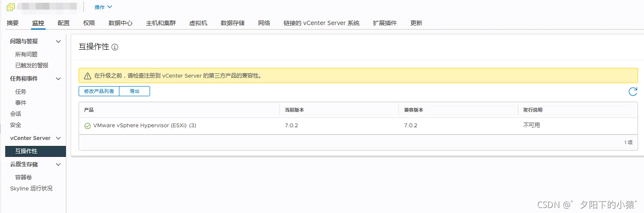Open the 权限 tab
Viewport: 644px width, 213px height.
[89, 23]
